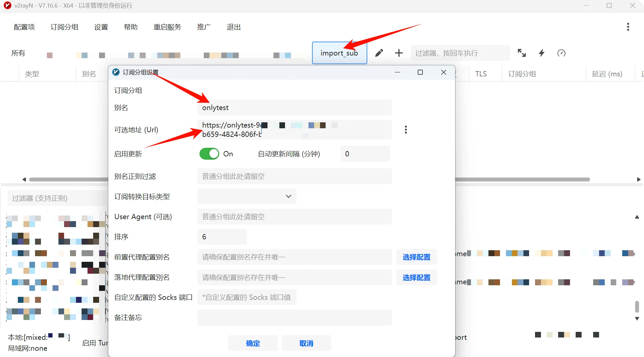644x357 pixels.
Task: Maximize the 订阅分组设置 dialog
Action: click(420, 72)
